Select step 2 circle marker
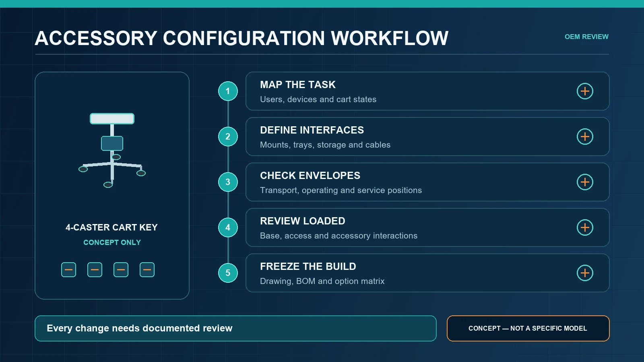Screen dimensions: 644x362 pyautogui.click(x=228, y=137)
